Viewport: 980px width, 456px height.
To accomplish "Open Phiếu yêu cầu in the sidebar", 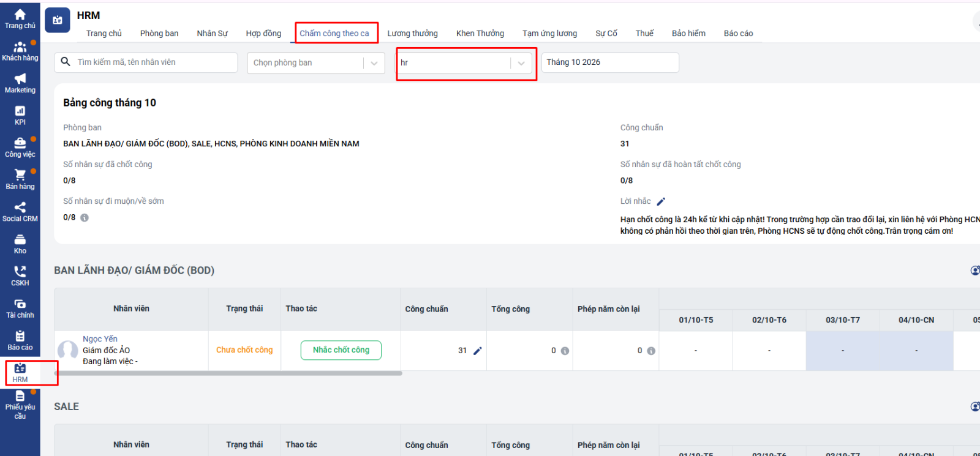I will point(20,405).
